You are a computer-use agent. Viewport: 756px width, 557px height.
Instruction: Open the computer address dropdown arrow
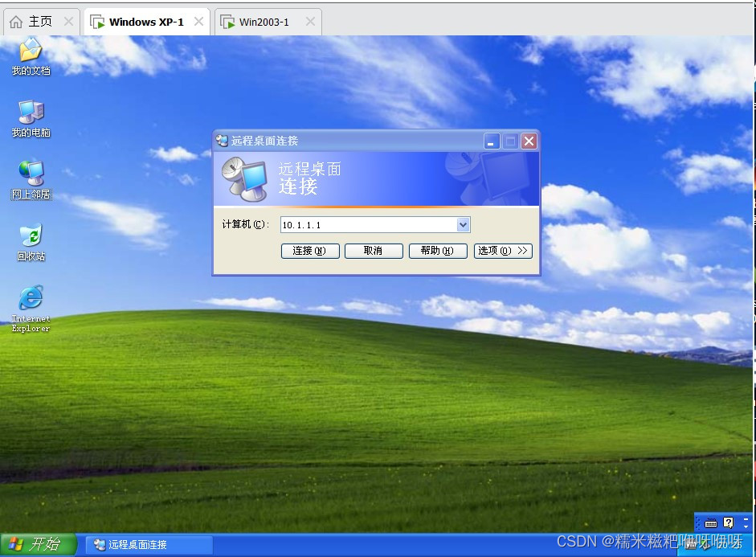point(463,225)
